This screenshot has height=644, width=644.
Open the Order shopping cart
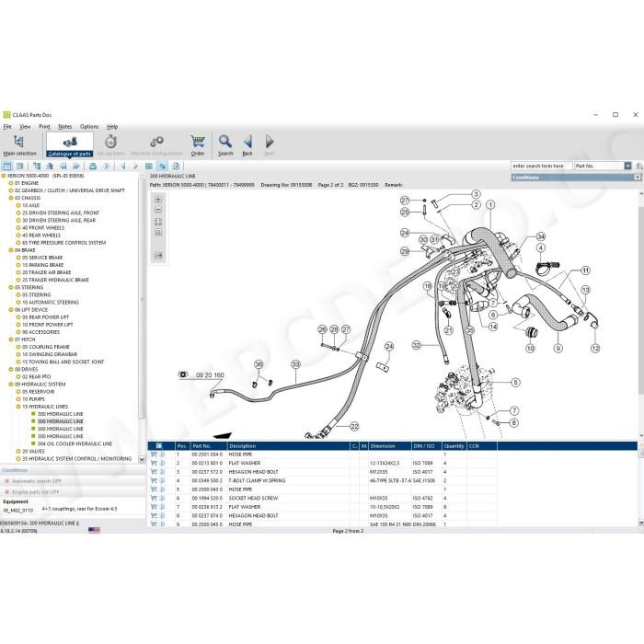198,145
